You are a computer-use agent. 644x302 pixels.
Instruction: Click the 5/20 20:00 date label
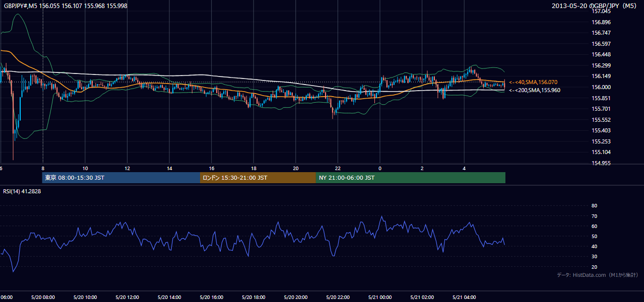(296, 297)
